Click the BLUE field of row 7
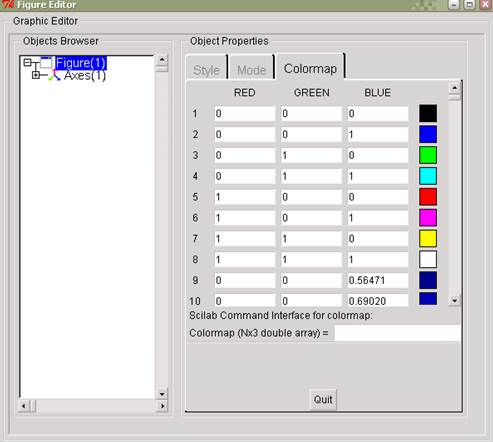The image size is (493, 442). click(378, 239)
